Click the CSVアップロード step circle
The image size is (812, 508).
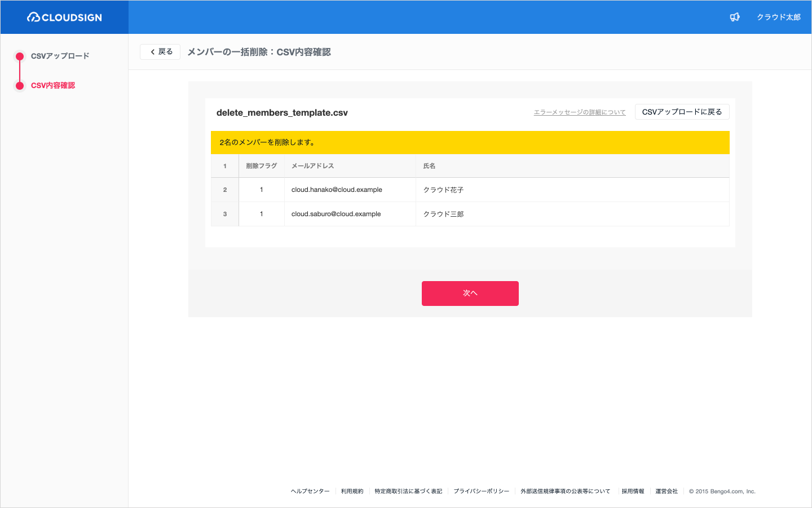click(20, 56)
